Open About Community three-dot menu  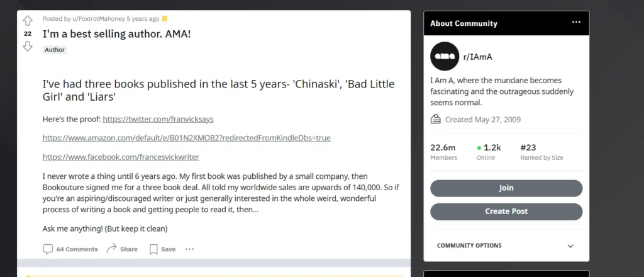click(576, 23)
